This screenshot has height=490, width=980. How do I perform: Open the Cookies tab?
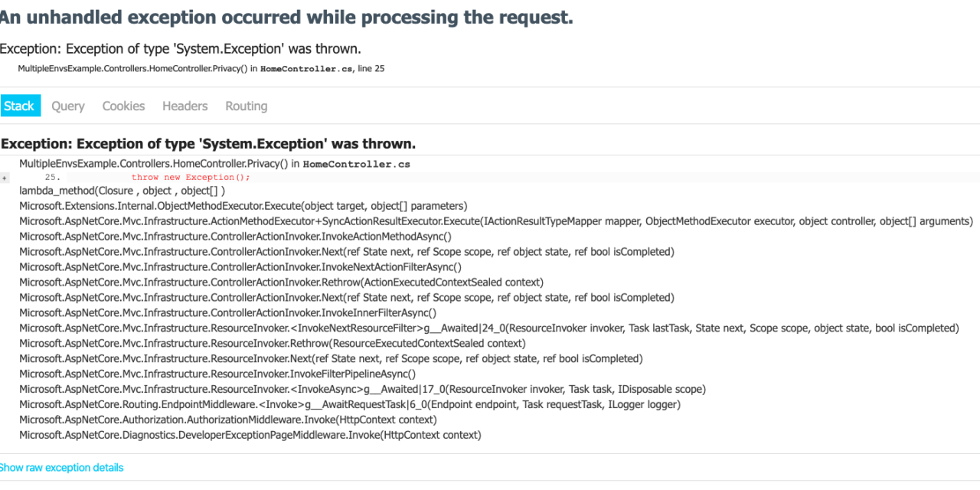[123, 106]
